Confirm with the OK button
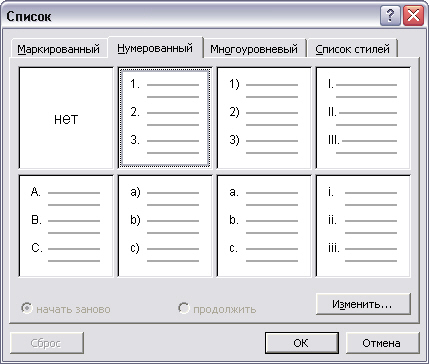 pos(302,343)
